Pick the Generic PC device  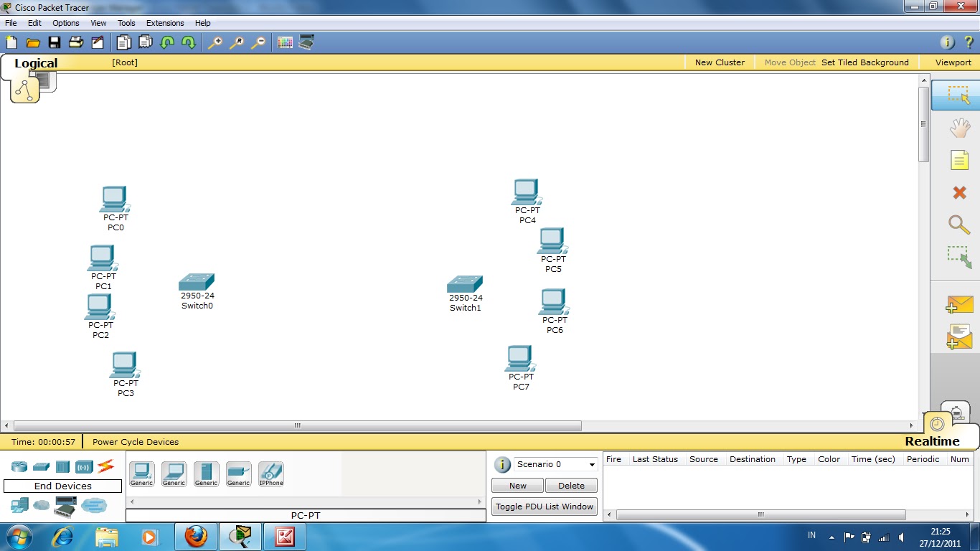click(x=141, y=474)
